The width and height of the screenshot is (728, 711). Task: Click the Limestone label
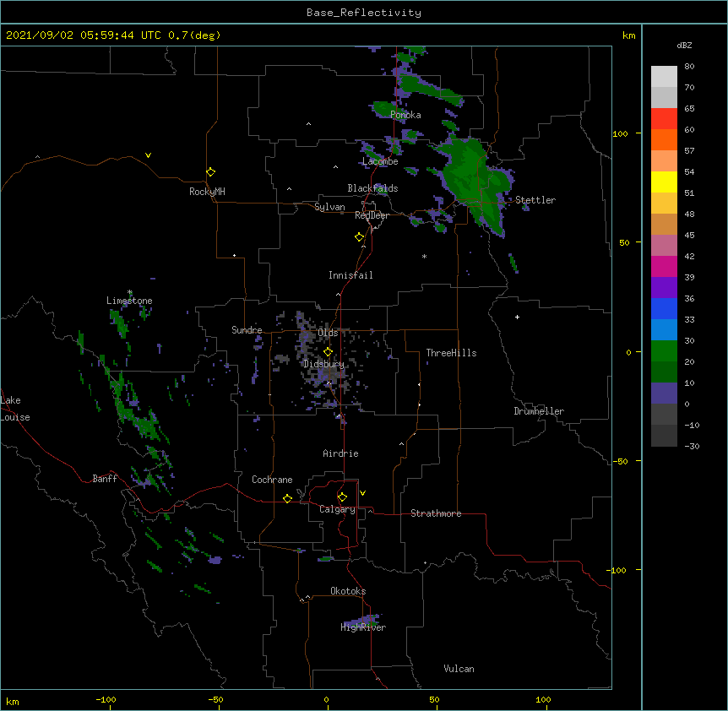point(129,301)
